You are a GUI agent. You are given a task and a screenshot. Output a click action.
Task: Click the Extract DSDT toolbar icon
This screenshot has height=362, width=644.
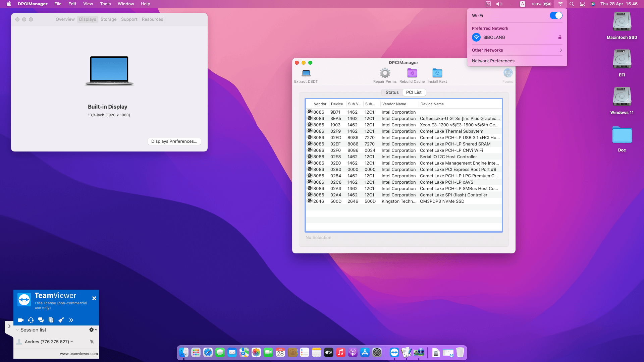306,73
